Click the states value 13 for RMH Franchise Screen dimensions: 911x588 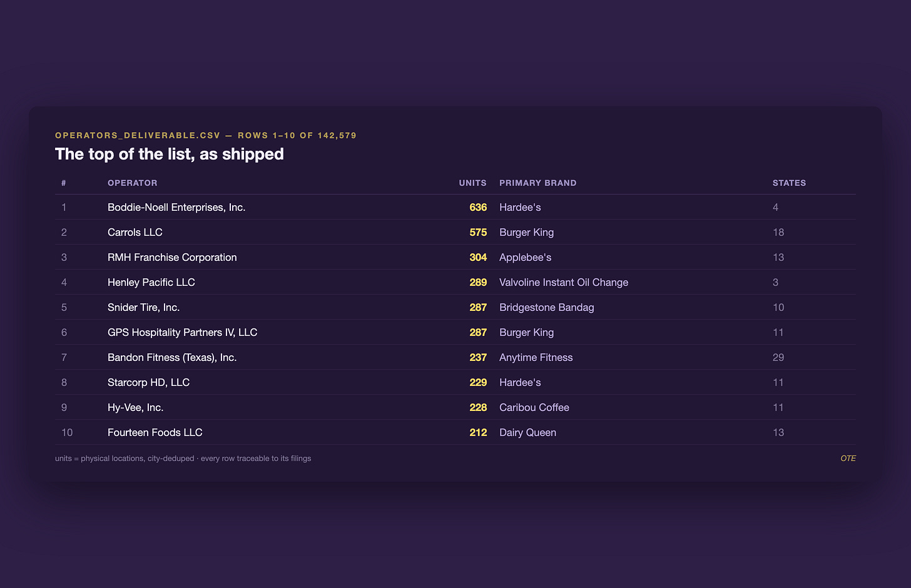pos(778,257)
